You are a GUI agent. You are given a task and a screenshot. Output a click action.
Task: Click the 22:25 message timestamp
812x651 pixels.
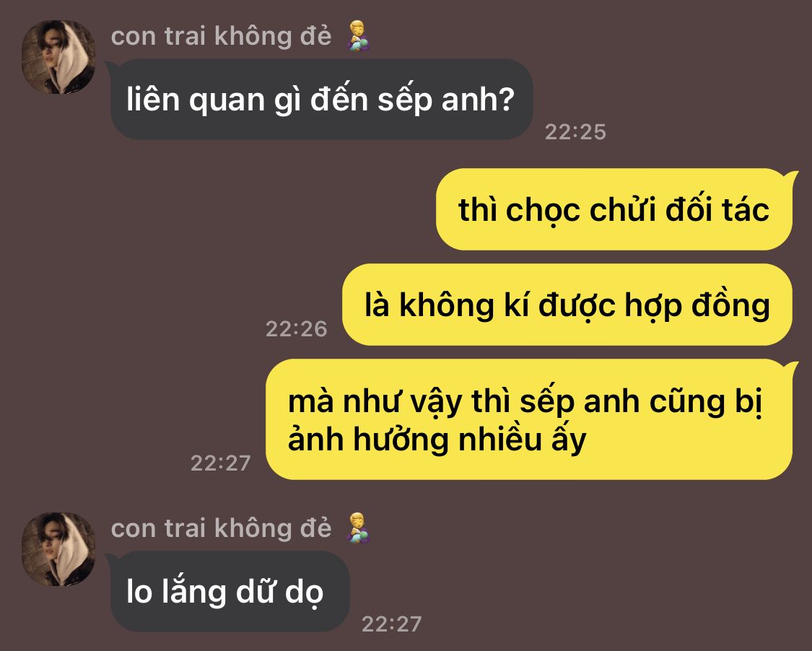click(575, 132)
